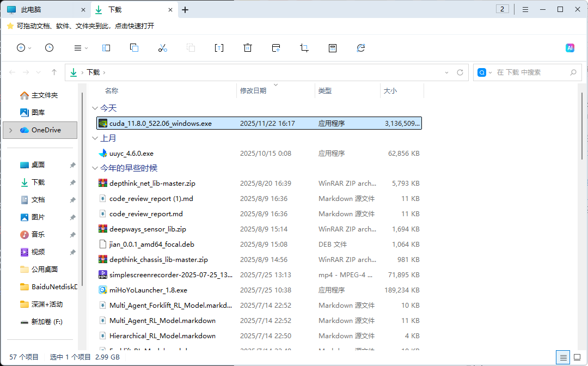The height and width of the screenshot is (366, 588).
Task: Click the Copy icon in toolbar
Action: (x=134, y=47)
